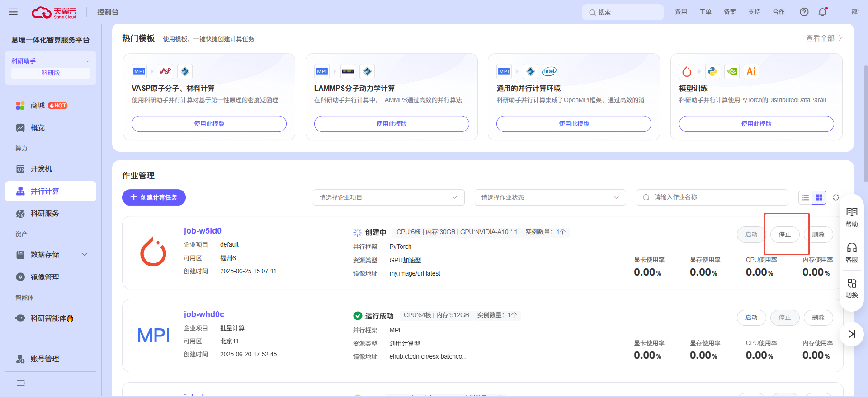This screenshot has width=868, height=397.
Task: Click the 镜像管理 icon
Action: pyautogui.click(x=20, y=277)
